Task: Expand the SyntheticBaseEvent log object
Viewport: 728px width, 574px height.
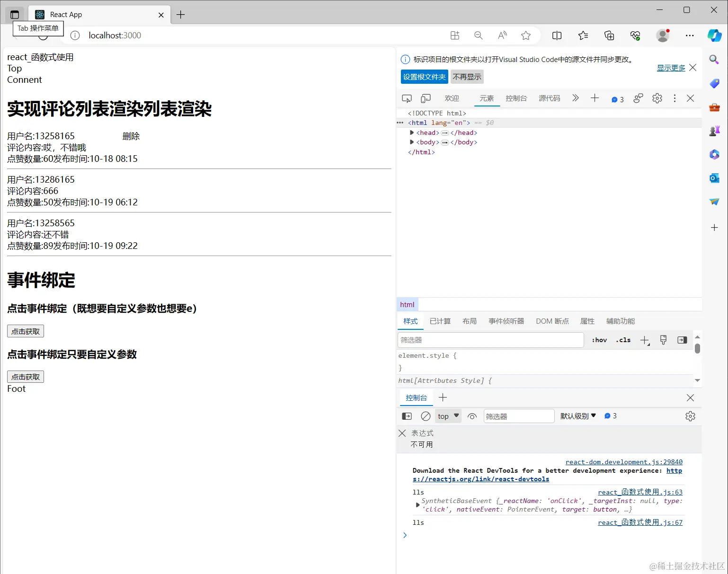Action: tap(417, 505)
